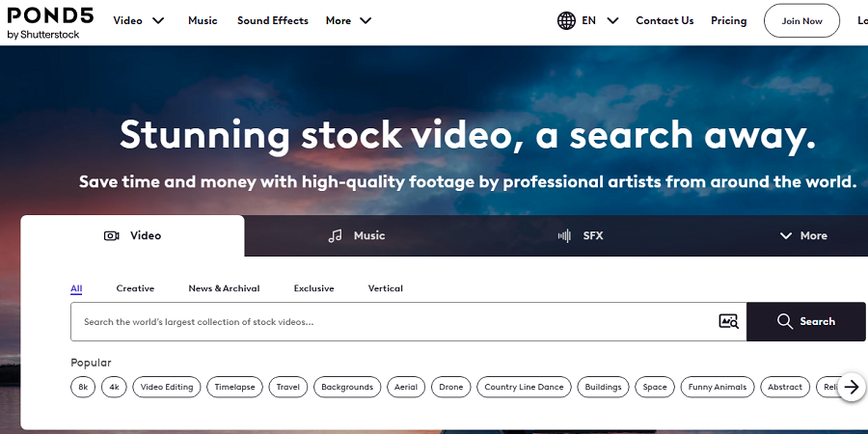Click the Join Now button
The image size is (868, 434).
tap(801, 21)
